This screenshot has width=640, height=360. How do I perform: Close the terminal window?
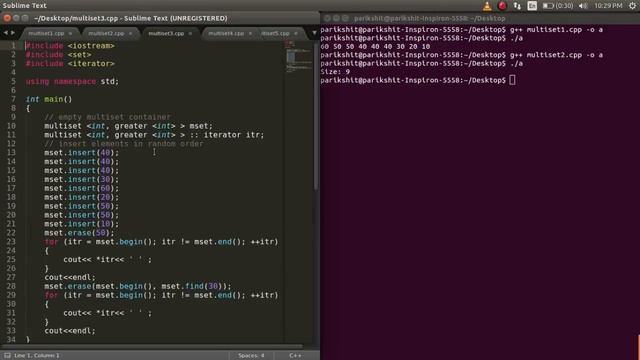click(327, 18)
